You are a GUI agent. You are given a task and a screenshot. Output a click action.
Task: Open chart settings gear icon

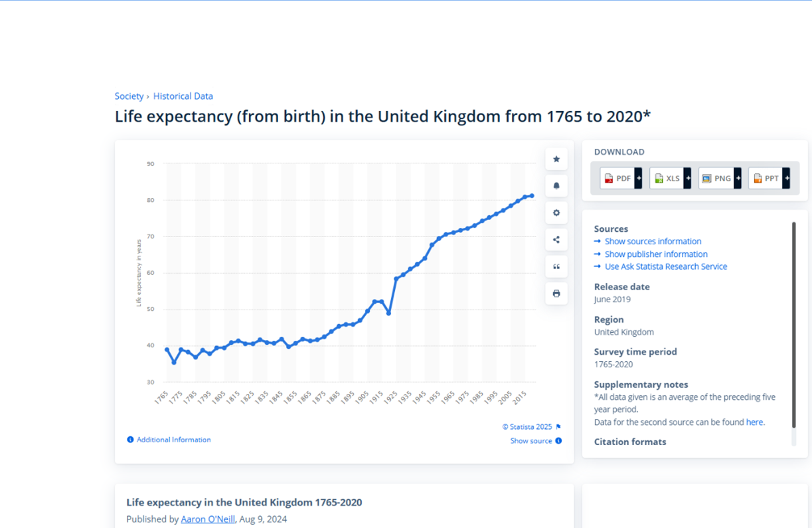click(556, 213)
